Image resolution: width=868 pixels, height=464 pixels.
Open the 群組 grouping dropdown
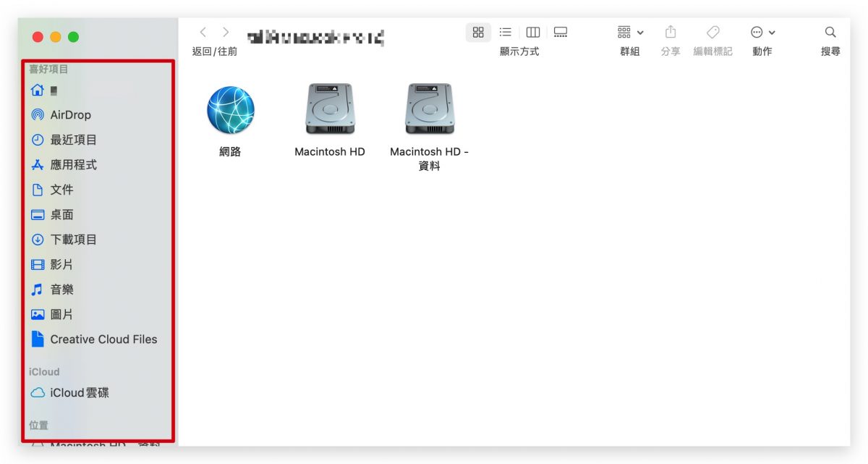[630, 33]
